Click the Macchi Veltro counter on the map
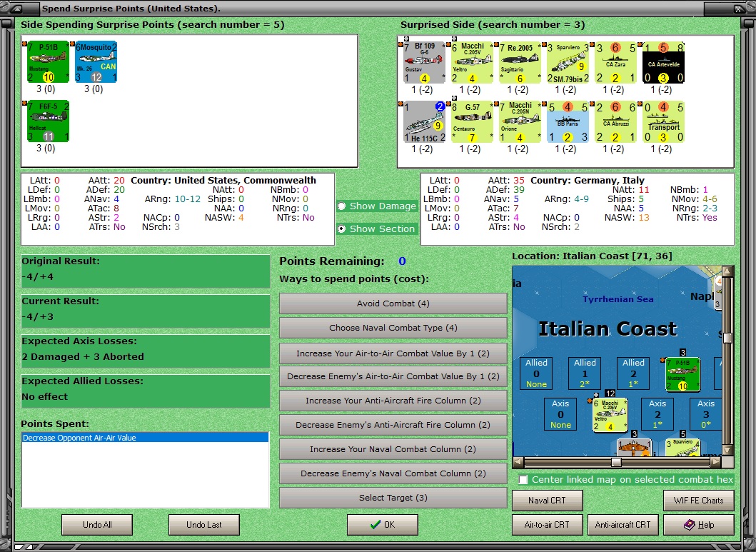Image resolution: width=756 pixels, height=552 pixels. click(610, 415)
